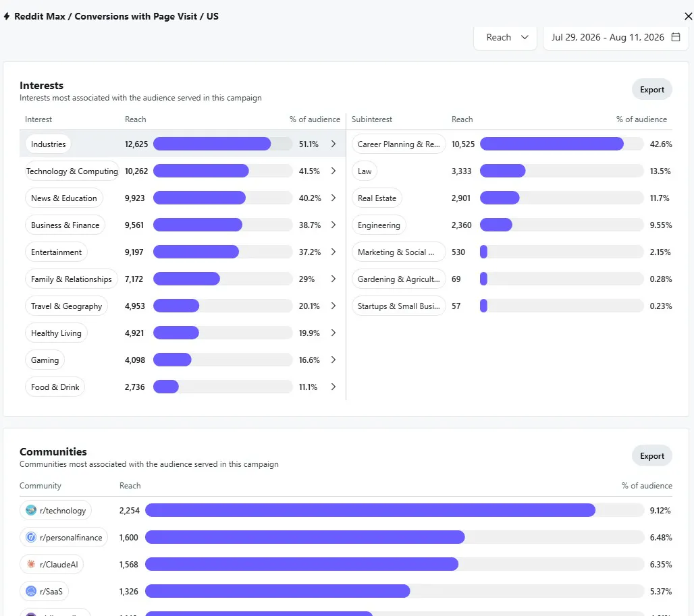Click the r/SaaS community icon
The width and height of the screenshot is (694, 616).
coord(31,591)
